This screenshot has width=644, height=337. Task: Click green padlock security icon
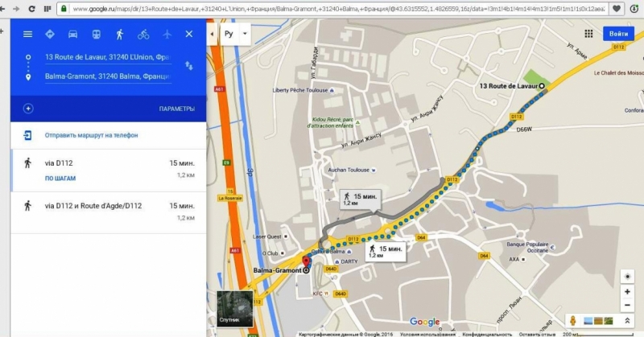click(x=64, y=9)
